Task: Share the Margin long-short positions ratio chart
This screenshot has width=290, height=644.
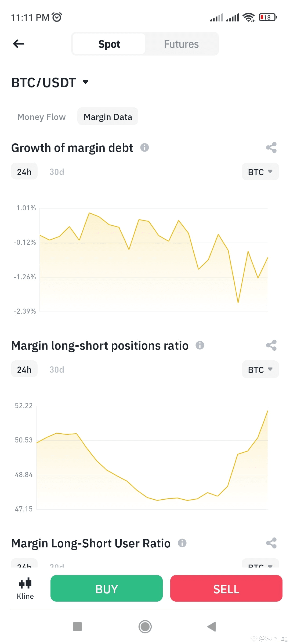Action: click(271, 346)
